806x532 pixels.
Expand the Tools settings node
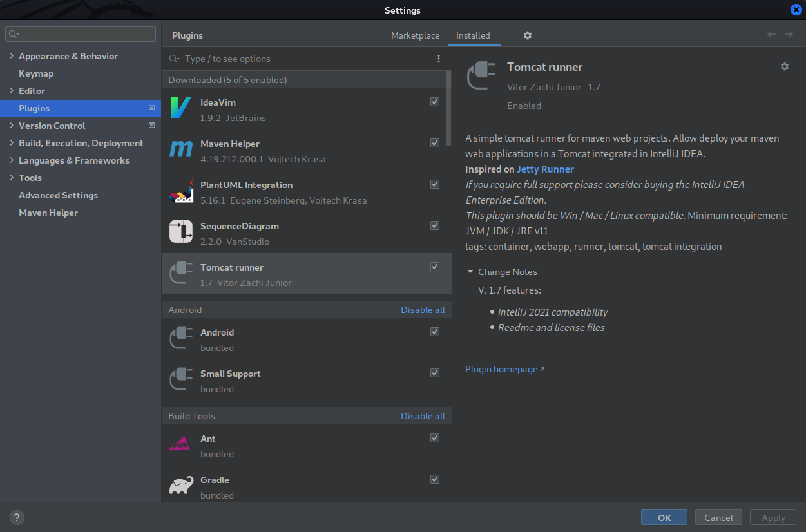12,178
